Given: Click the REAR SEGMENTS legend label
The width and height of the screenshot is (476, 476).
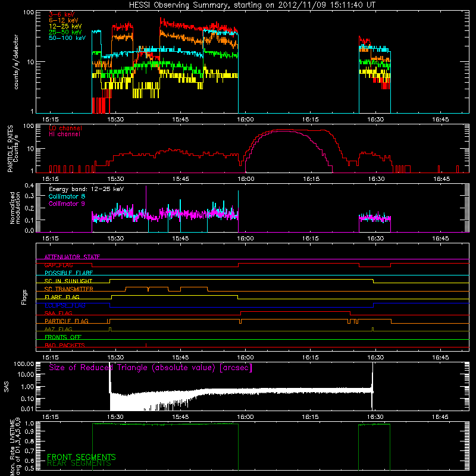Looking at the screenshot, I should tap(79, 464).
